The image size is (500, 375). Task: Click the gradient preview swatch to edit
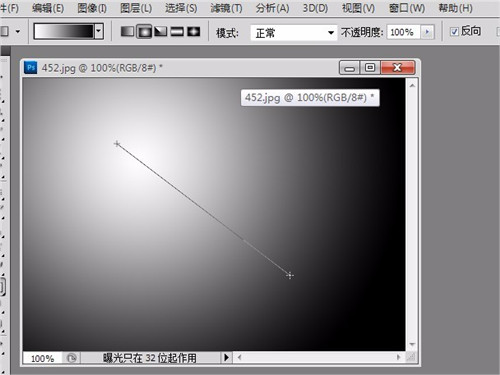(64, 31)
